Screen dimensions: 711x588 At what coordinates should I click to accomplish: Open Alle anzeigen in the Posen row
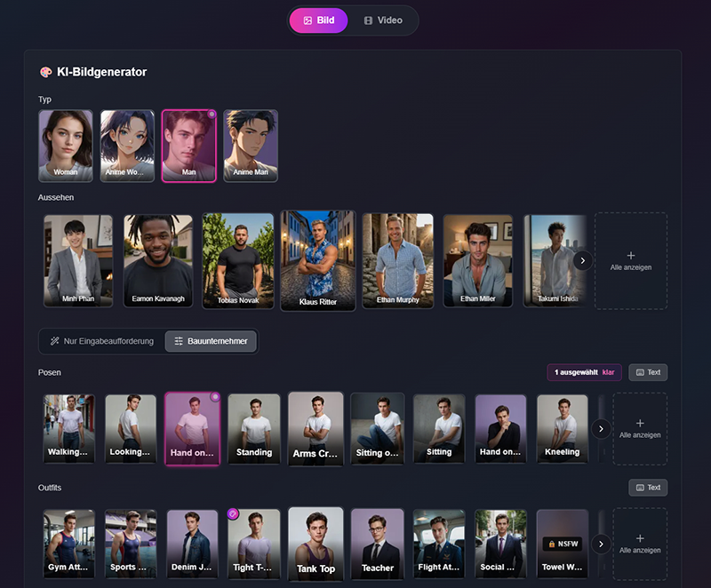[640, 428]
